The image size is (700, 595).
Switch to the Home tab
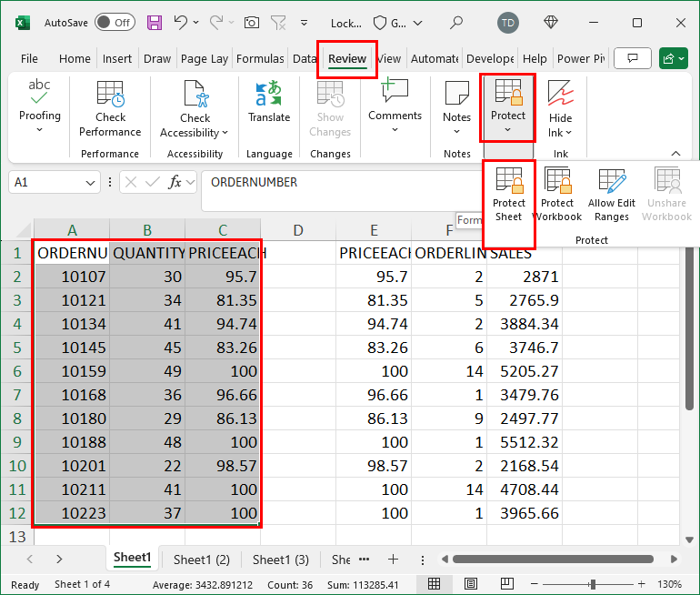[x=75, y=58]
